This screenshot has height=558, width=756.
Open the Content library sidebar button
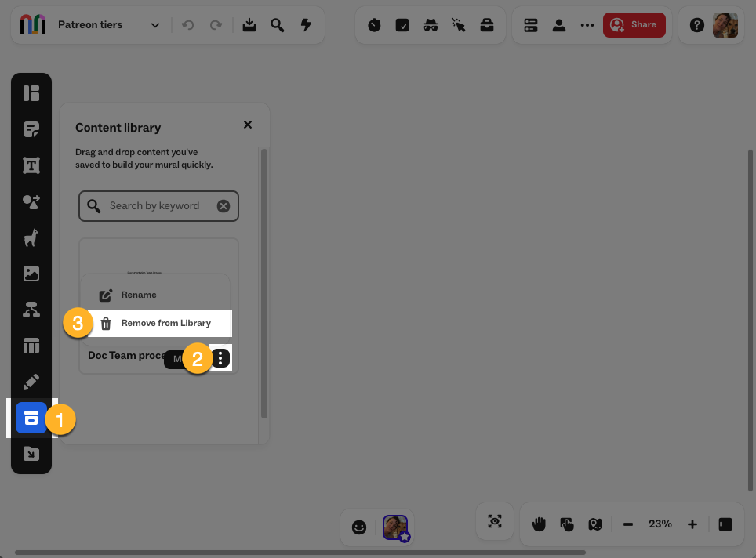(31, 418)
